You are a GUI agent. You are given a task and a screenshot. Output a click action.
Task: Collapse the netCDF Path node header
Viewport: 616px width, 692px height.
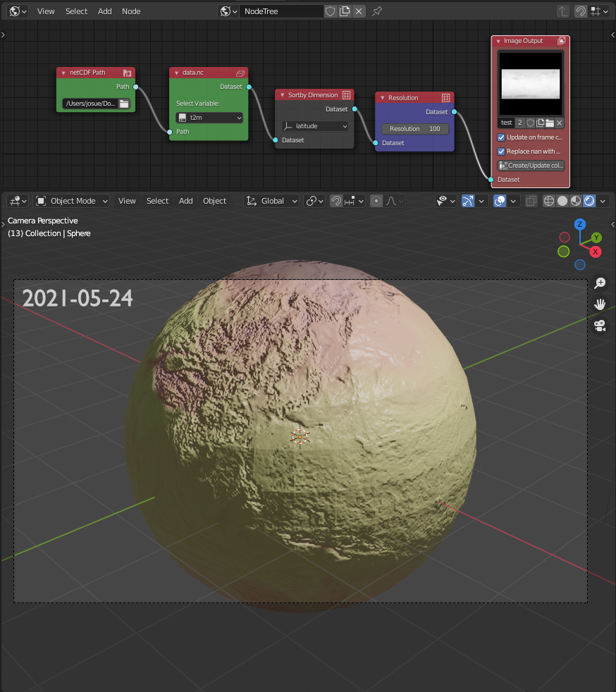coord(65,73)
